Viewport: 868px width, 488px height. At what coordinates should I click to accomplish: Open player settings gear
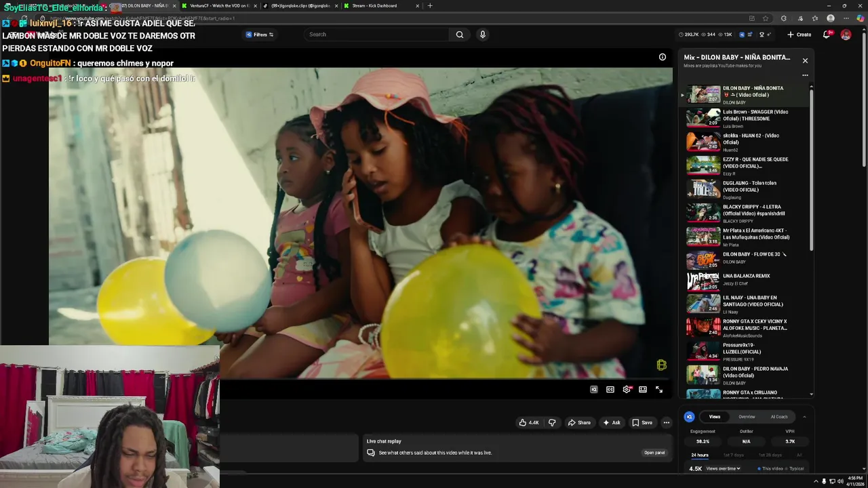point(627,390)
